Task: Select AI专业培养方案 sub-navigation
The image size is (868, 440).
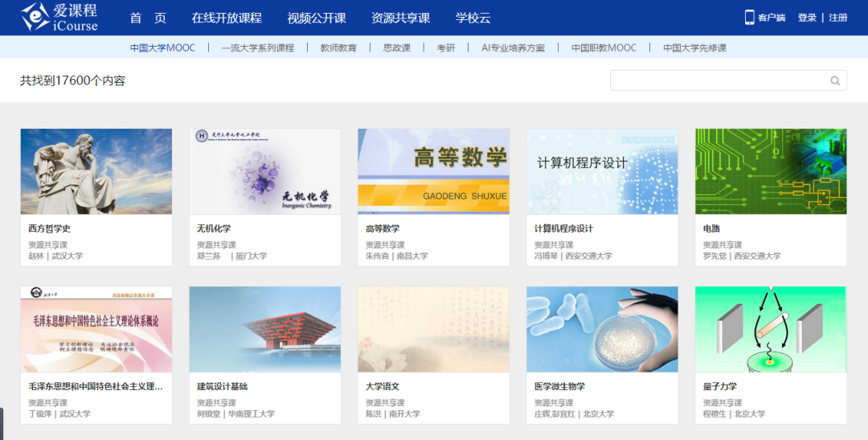Action: coord(513,47)
